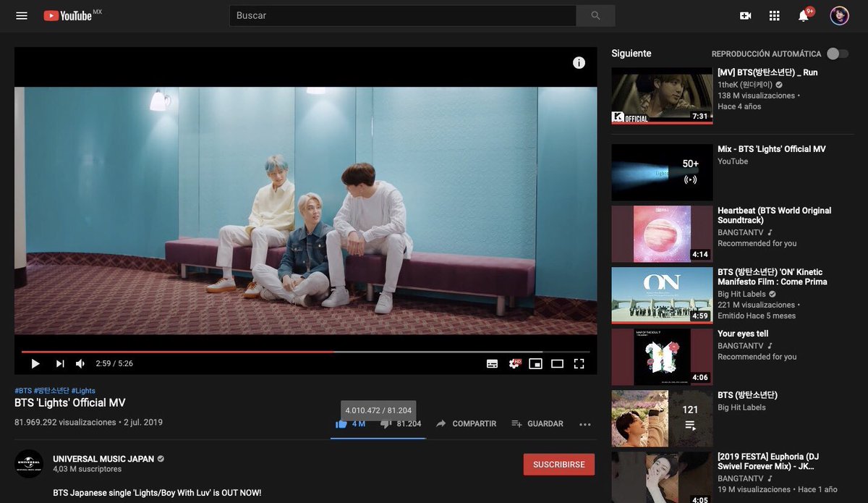868x503 pixels.
Task: Skip to next video
Action: coord(60,363)
